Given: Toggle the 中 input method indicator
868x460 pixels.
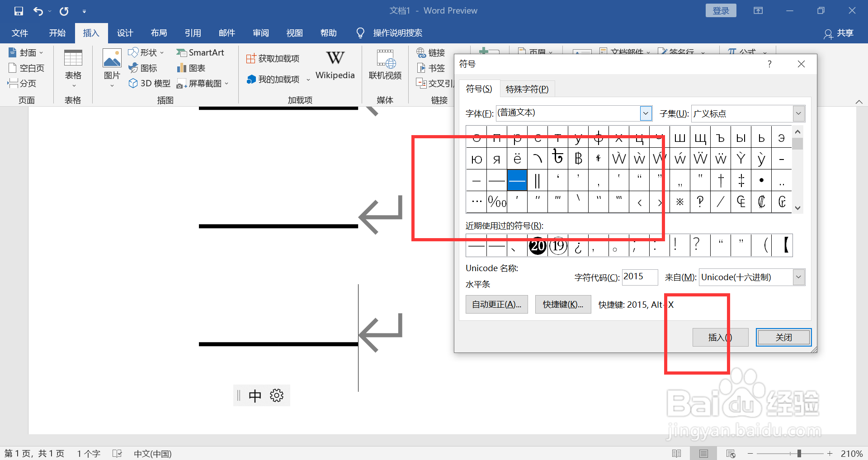Looking at the screenshot, I should click(x=255, y=395).
